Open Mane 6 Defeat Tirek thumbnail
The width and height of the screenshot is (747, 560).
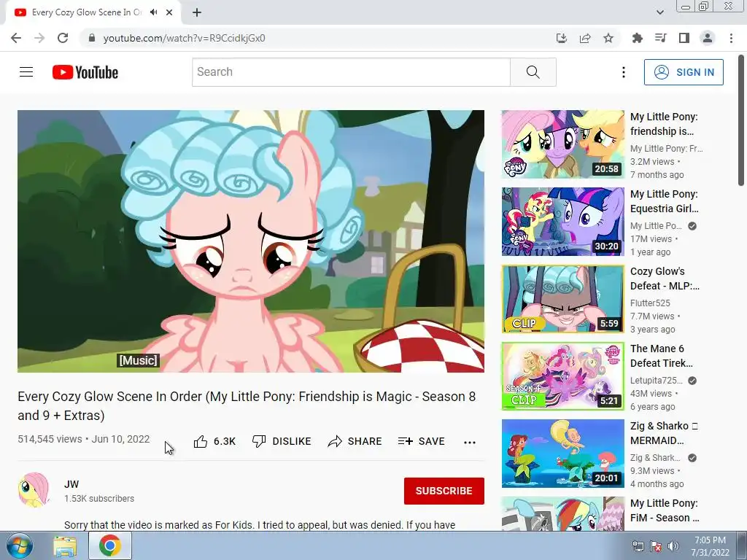click(x=562, y=376)
